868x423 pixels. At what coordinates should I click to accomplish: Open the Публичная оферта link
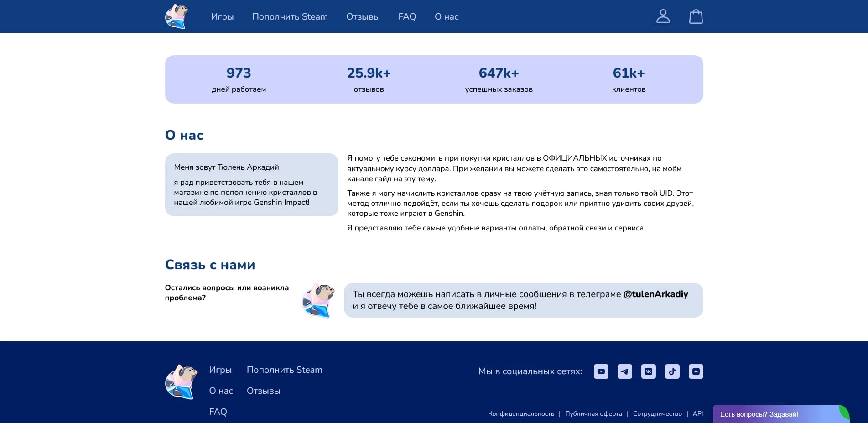(593, 413)
